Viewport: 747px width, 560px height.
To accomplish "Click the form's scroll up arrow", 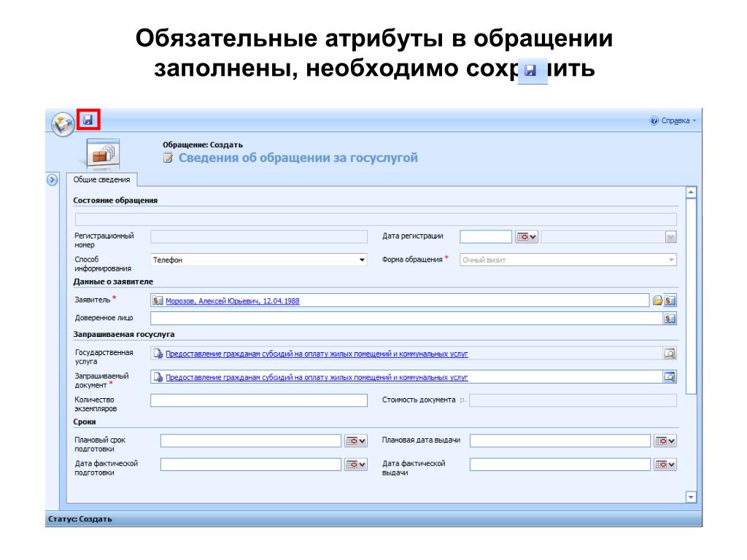I will (691, 192).
